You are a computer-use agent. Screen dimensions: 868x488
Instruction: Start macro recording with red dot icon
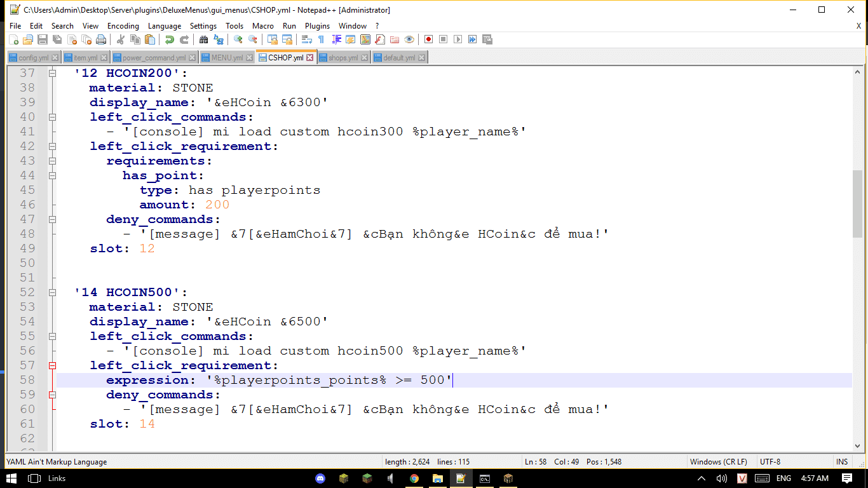click(x=429, y=39)
